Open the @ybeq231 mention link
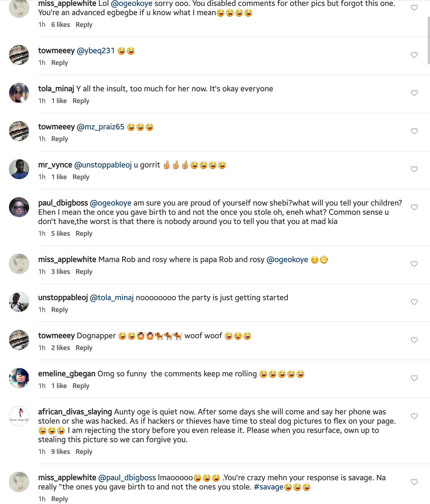 pyautogui.click(x=95, y=51)
